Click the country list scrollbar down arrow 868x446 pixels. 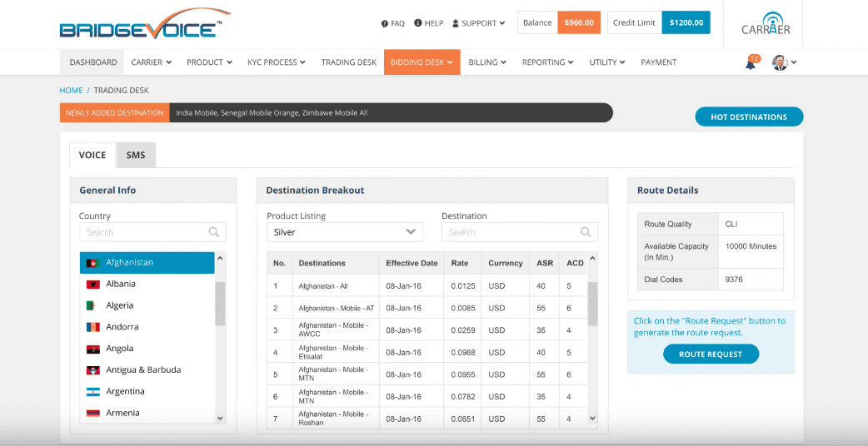220,419
